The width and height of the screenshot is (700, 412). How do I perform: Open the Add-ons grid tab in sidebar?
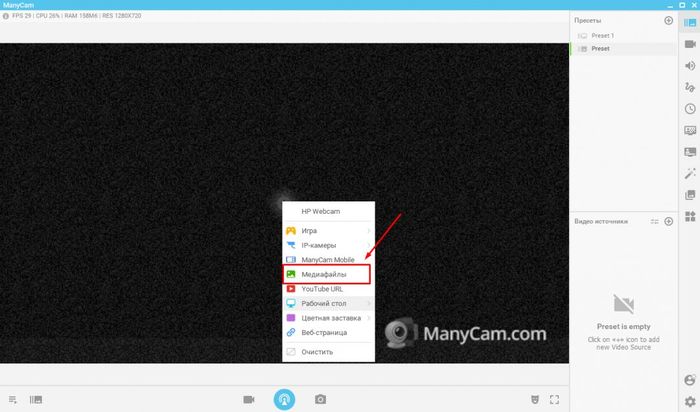pos(690,216)
